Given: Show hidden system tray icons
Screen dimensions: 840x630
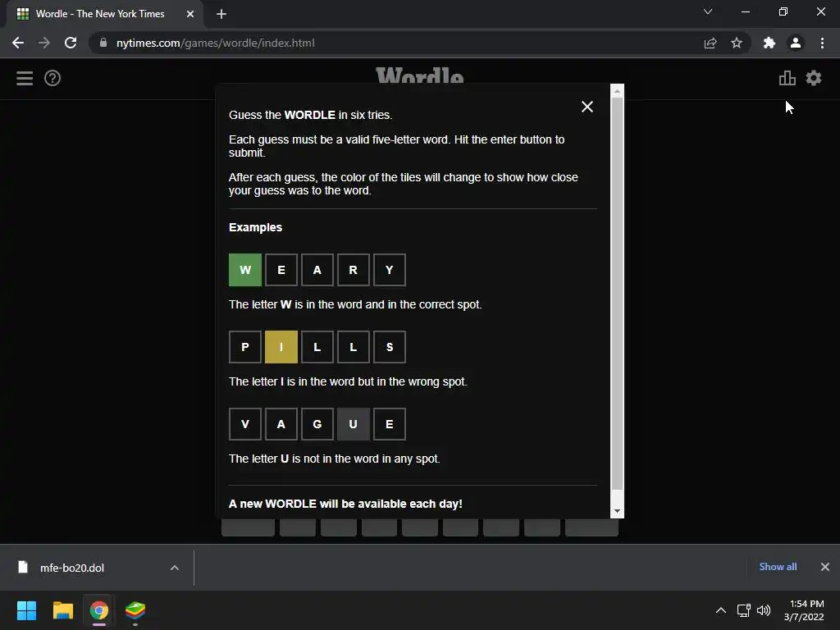Looking at the screenshot, I should pos(721,610).
